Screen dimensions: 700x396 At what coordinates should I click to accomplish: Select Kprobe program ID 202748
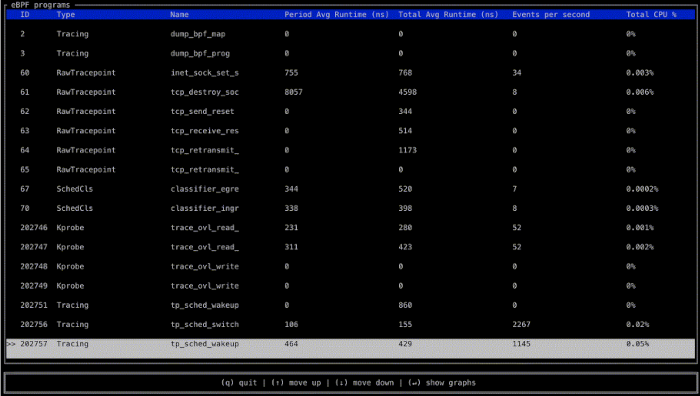350,267
